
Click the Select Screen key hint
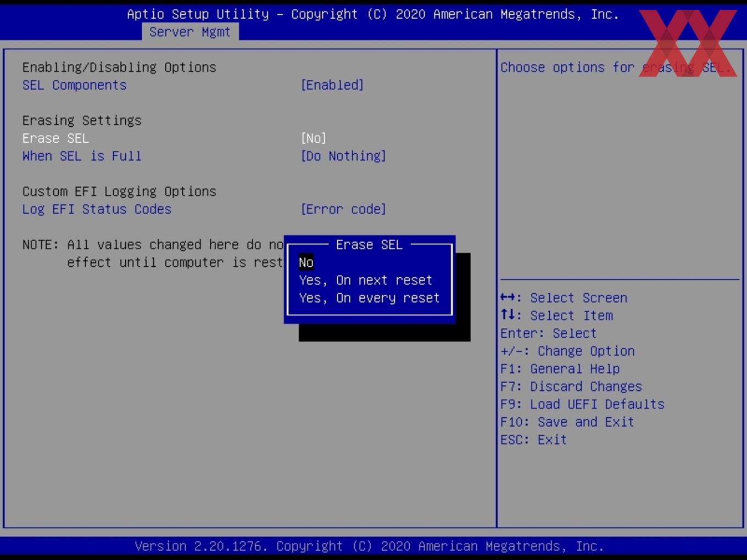564,298
